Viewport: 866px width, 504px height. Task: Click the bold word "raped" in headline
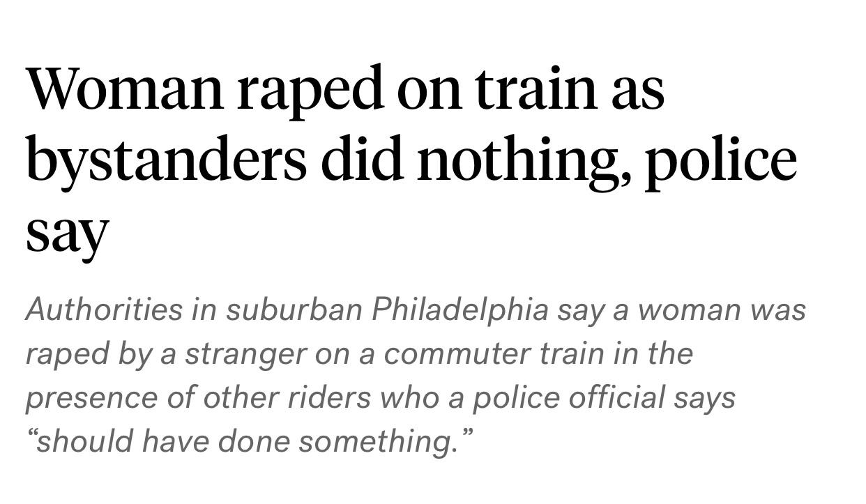[x=311, y=91]
